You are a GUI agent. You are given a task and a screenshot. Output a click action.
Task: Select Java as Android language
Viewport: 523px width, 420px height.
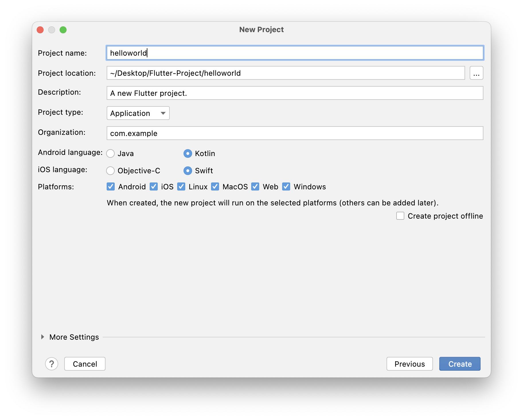click(110, 153)
